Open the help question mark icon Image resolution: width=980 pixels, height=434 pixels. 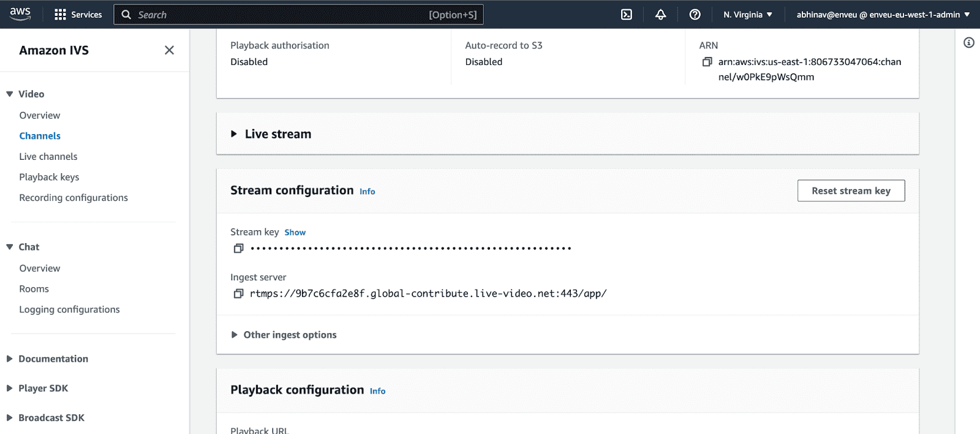695,15
